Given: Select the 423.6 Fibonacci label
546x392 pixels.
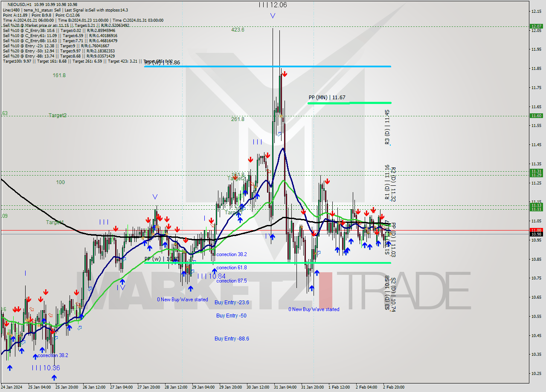Looking at the screenshot, I should point(238,30).
